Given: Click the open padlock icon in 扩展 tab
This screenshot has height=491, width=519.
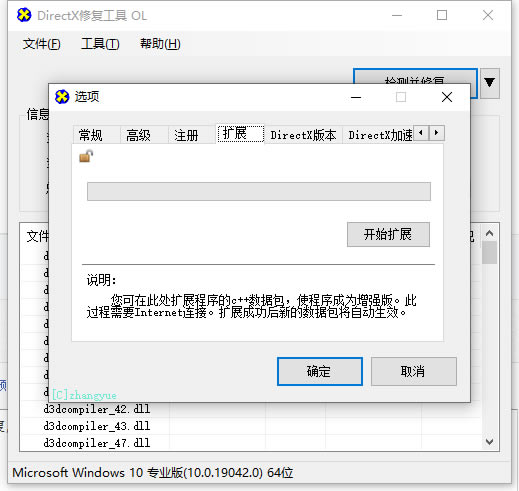Looking at the screenshot, I should 86,156.
